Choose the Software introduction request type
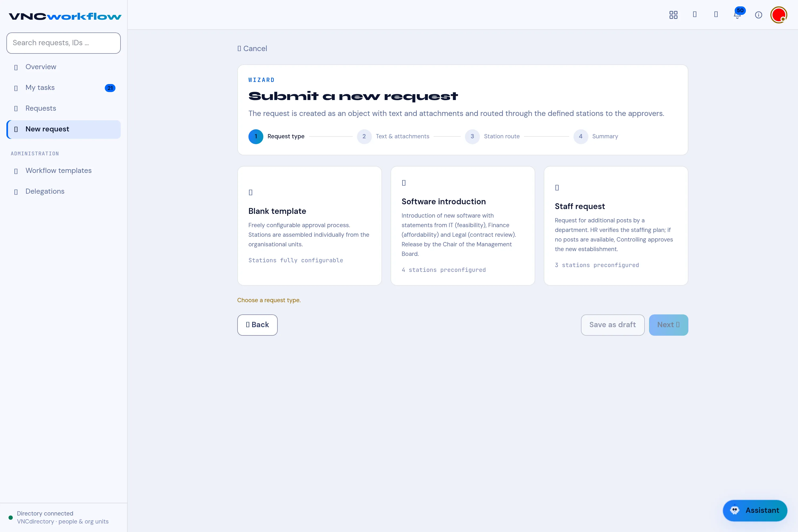The image size is (798, 532). pos(463,226)
